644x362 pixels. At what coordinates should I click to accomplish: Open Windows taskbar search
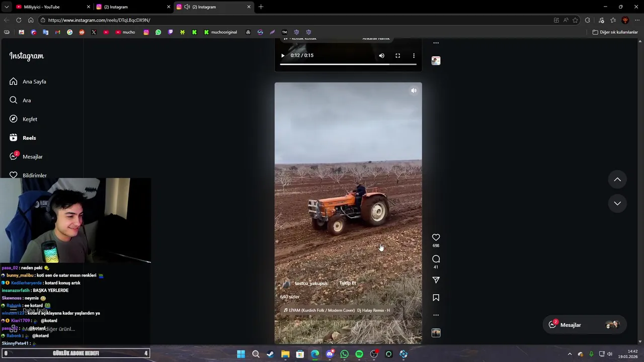256,354
